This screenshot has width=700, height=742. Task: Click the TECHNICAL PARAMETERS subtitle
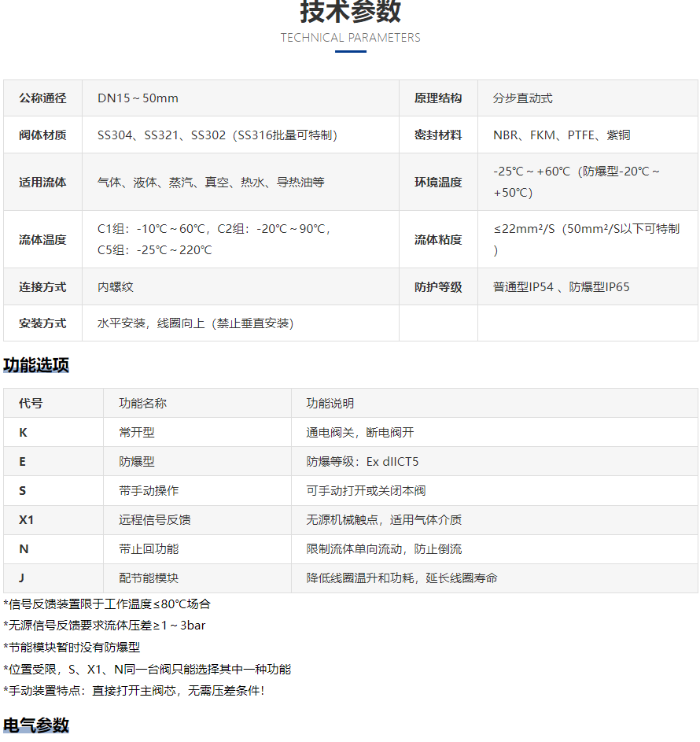pyautogui.click(x=350, y=38)
